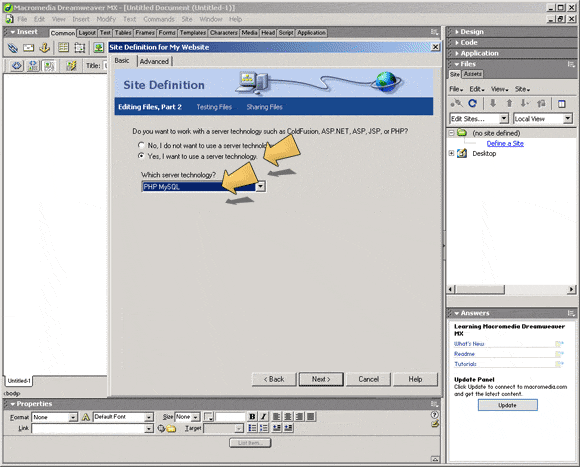Click the Back button
Image resolution: width=580 pixels, height=467 pixels.
pyautogui.click(x=274, y=379)
